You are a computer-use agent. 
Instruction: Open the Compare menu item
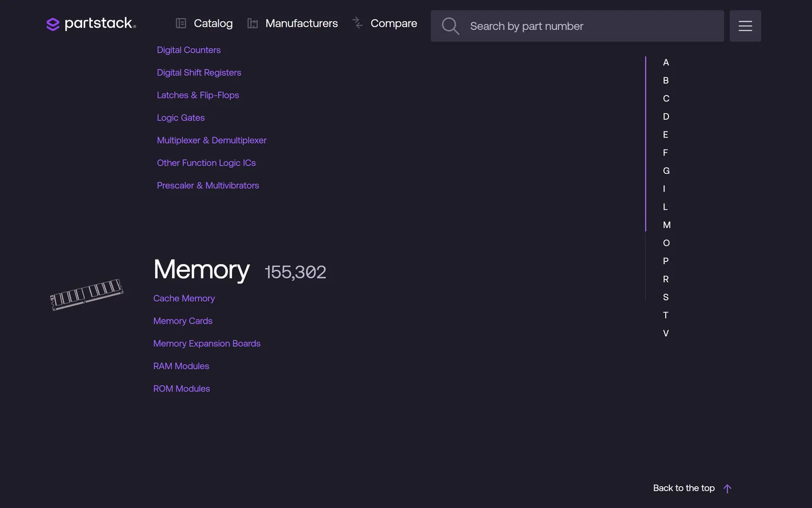click(394, 23)
